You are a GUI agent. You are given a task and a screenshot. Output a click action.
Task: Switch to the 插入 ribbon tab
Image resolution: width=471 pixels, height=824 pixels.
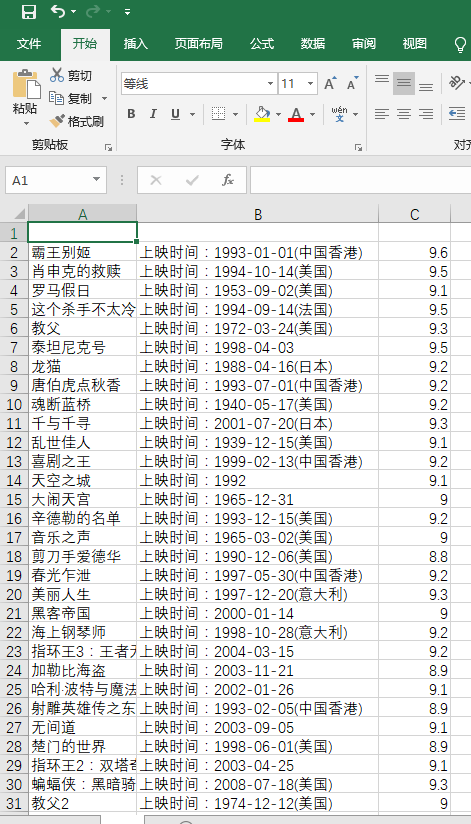136,44
